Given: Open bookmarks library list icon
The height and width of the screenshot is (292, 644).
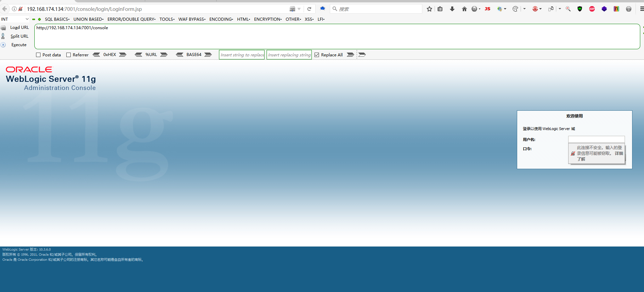Looking at the screenshot, I should (x=440, y=9).
